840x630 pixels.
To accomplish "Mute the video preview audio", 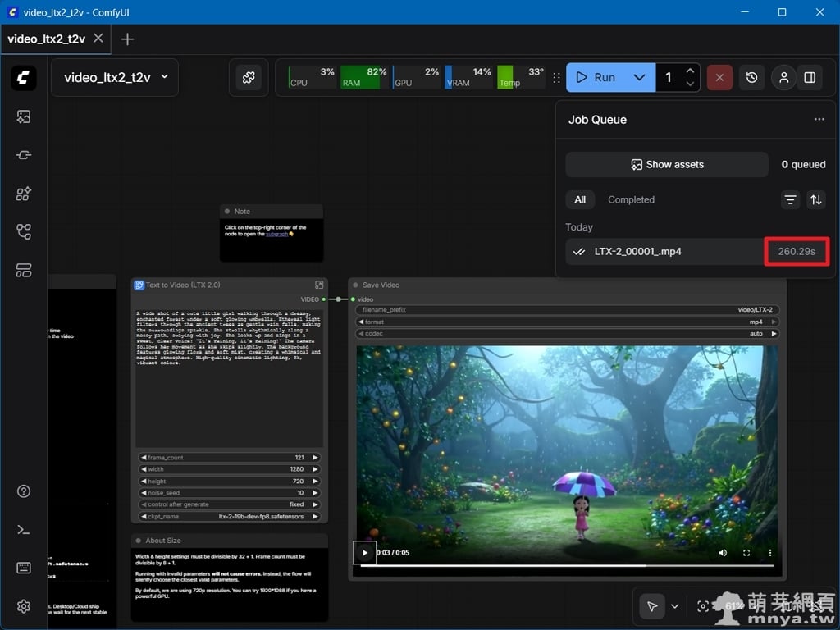I will tap(723, 553).
